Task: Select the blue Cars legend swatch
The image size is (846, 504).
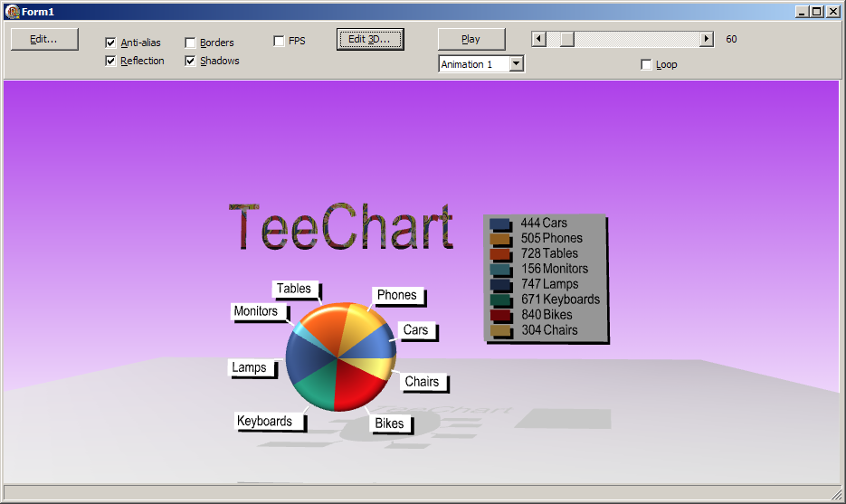Action: tap(500, 223)
